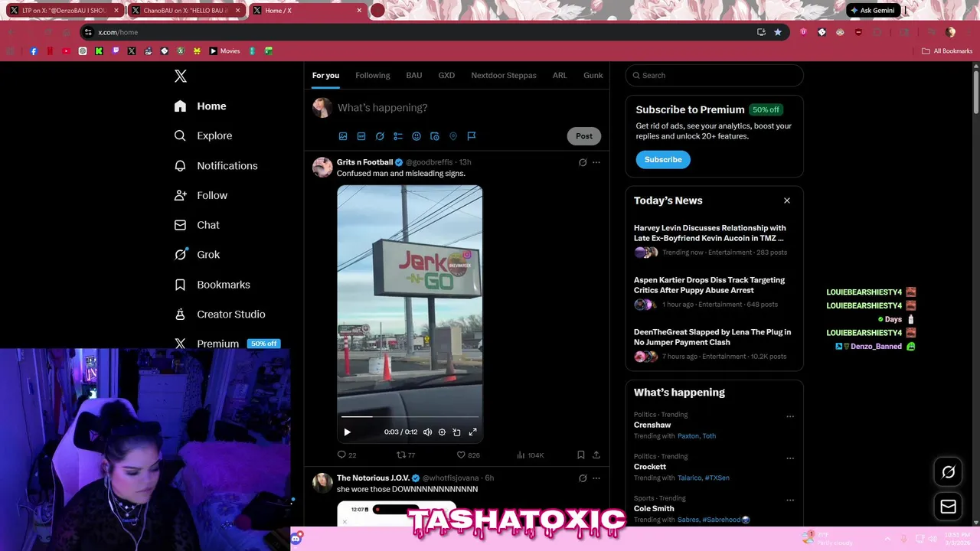Open Grok icon on Notorious J.O.V. post
980x551 pixels.
tap(583, 478)
